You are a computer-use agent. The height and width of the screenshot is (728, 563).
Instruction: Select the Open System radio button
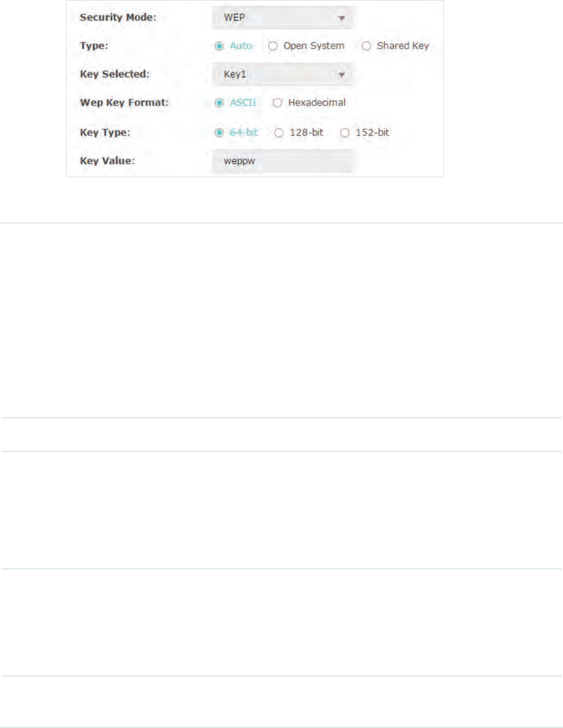[273, 46]
